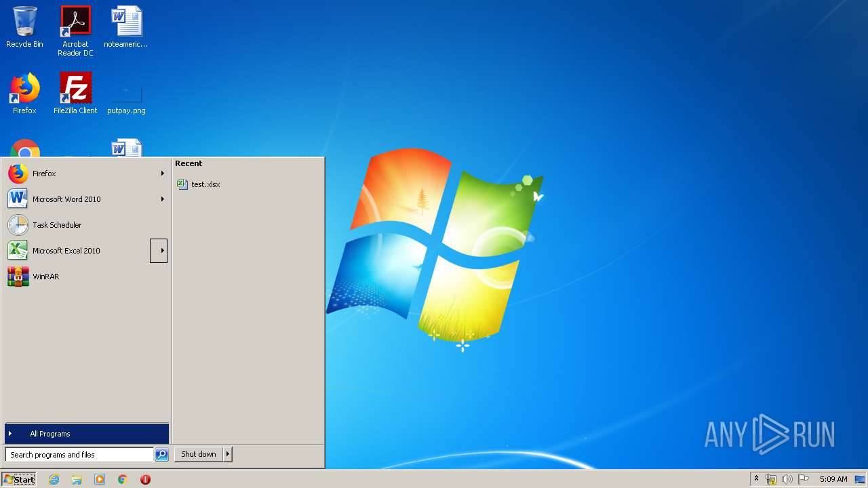Click the search magnifier button

tap(161, 455)
